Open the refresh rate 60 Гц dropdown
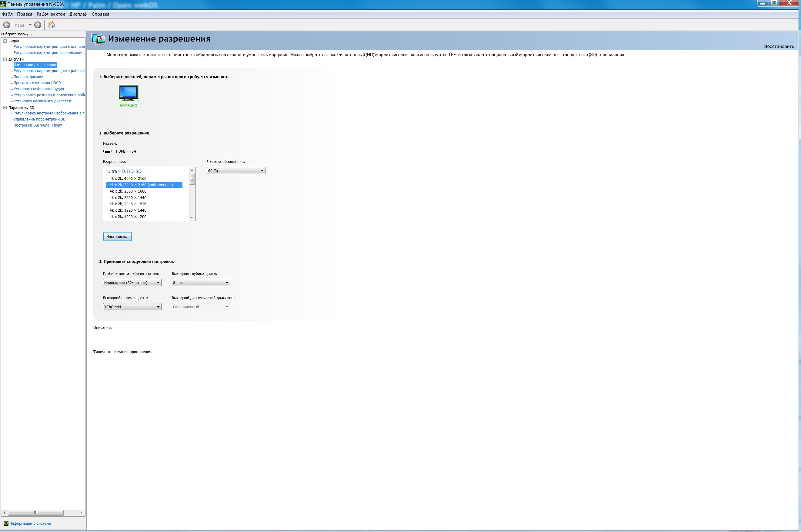 pos(236,171)
